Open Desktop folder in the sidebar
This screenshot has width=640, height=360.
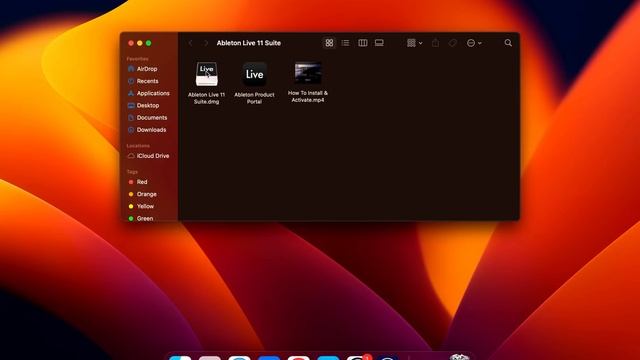(x=148, y=105)
